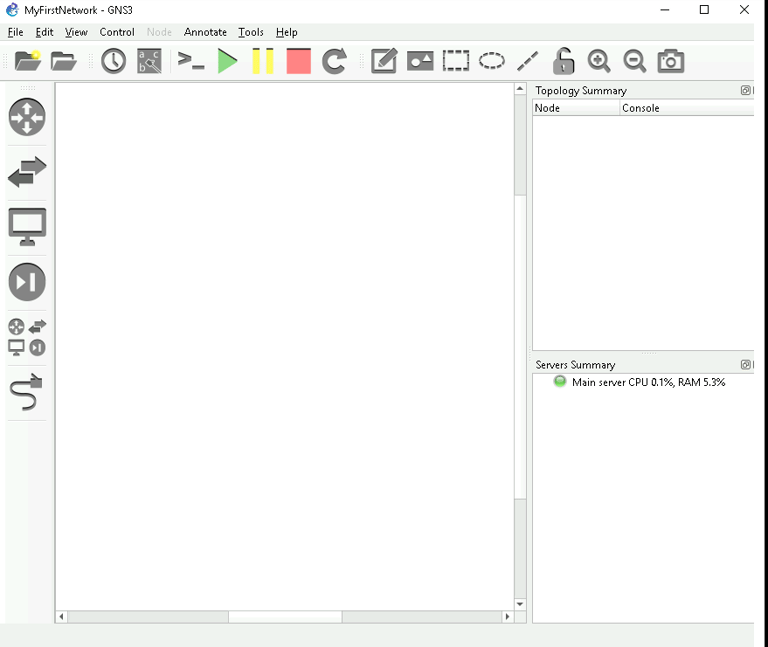Open the snapshot manager clock icon

[x=114, y=61]
